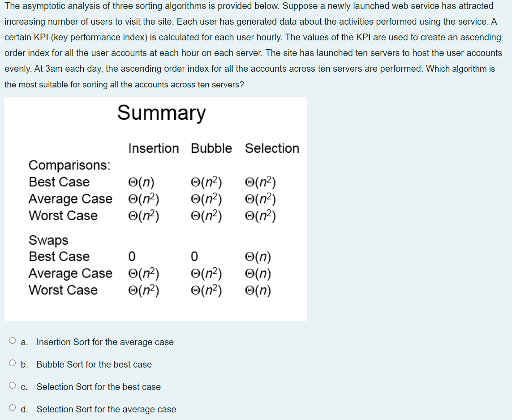Click the 'Swaps' row label

(48, 240)
